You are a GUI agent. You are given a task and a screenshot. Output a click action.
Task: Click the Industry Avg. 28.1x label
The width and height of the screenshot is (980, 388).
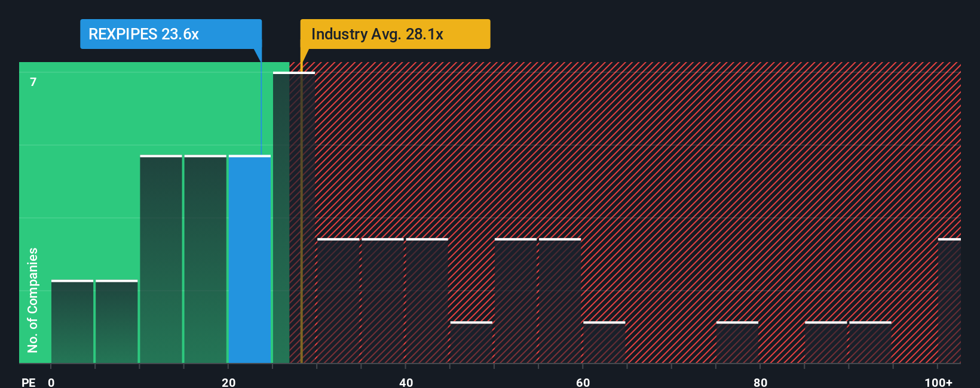click(x=395, y=34)
